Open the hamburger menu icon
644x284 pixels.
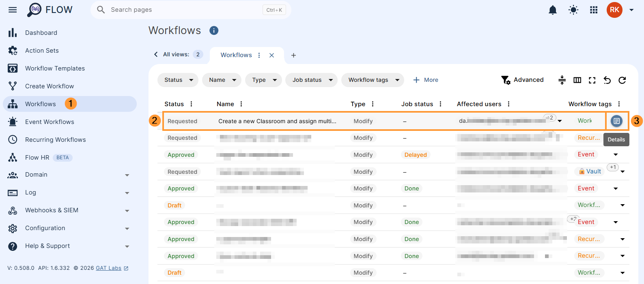click(13, 10)
